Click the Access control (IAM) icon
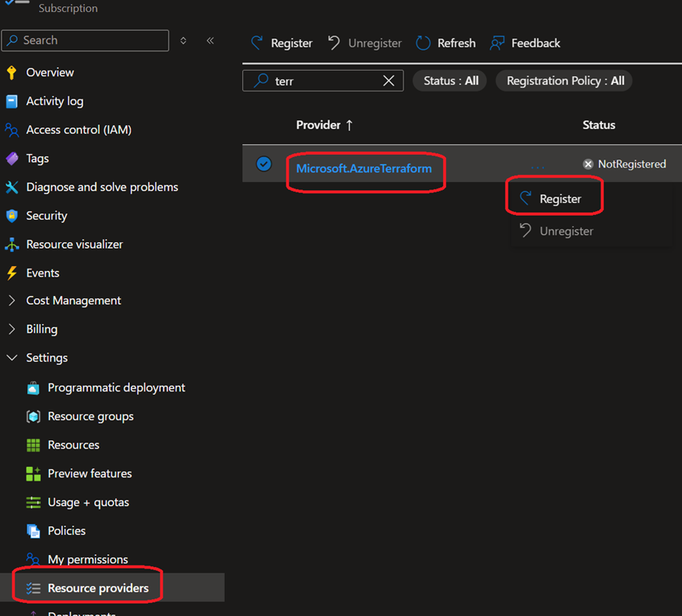682x616 pixels. (x=11, y=130)
